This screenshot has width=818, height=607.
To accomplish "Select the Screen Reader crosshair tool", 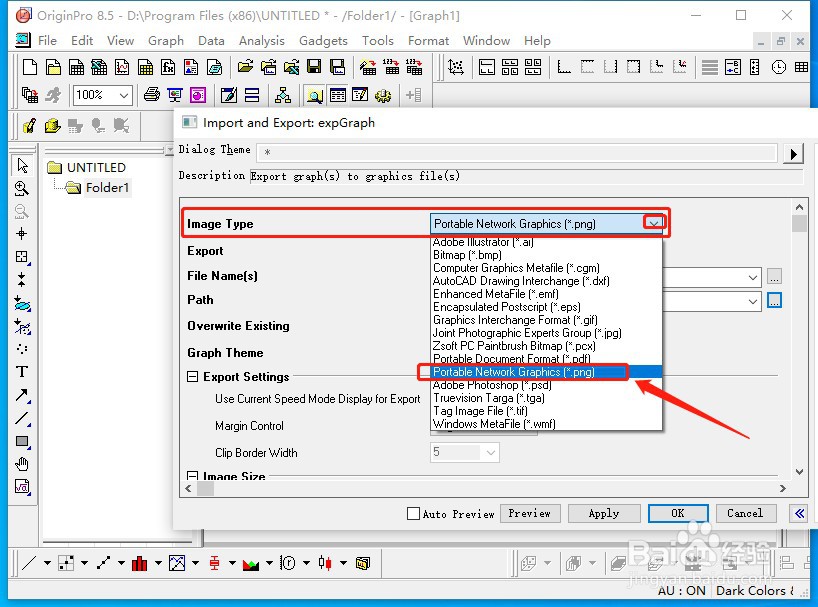I will 21,234.
